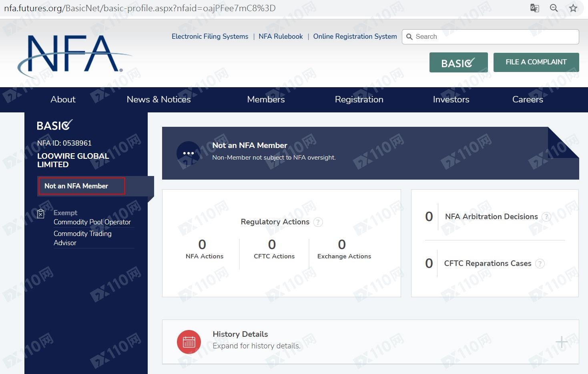Open the Members navigation menu
The width and height of the screenshot is (588, 374).
(x=266, y=100)
